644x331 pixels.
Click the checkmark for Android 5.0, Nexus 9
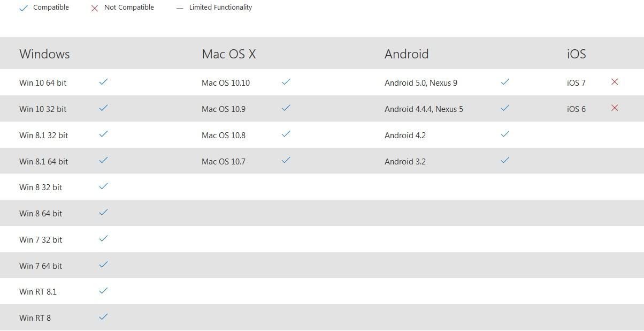(x=505, y=82)
